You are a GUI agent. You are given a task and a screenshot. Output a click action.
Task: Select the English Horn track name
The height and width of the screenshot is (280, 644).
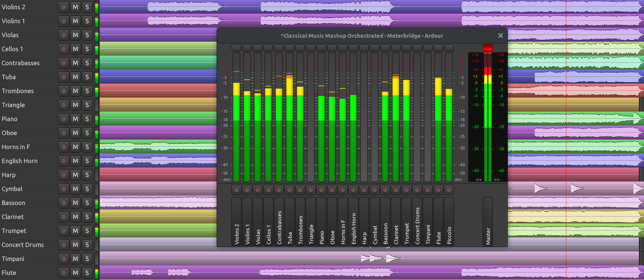coord(20,161)
